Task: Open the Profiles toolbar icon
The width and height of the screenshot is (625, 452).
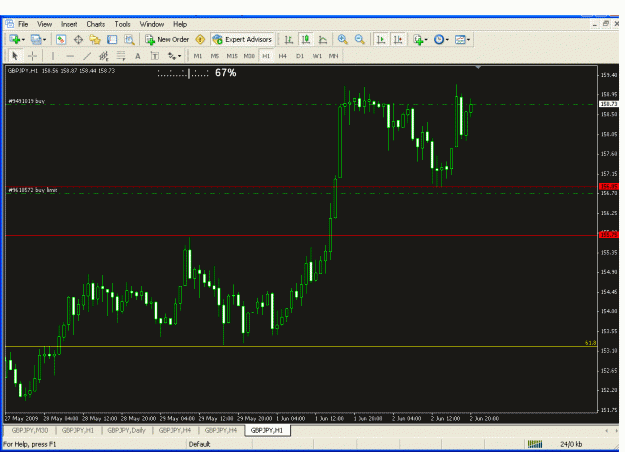Action: coord(36,39)
